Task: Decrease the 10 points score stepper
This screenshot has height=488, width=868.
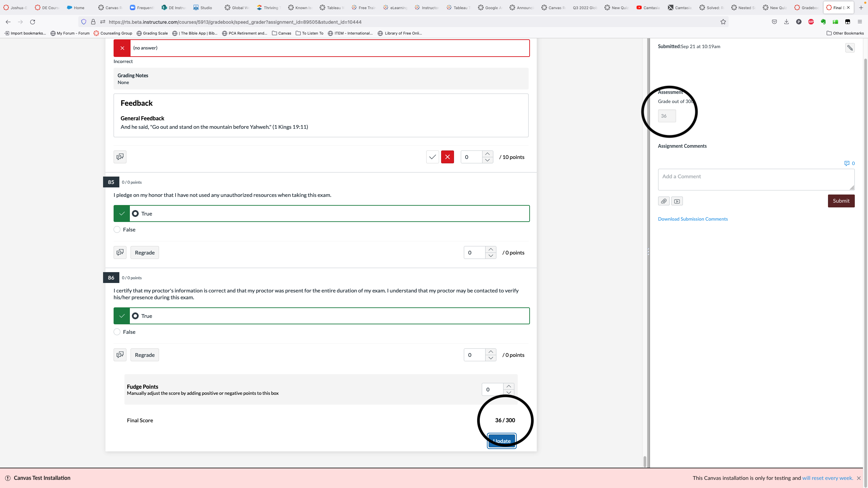Action: [487, 160]
